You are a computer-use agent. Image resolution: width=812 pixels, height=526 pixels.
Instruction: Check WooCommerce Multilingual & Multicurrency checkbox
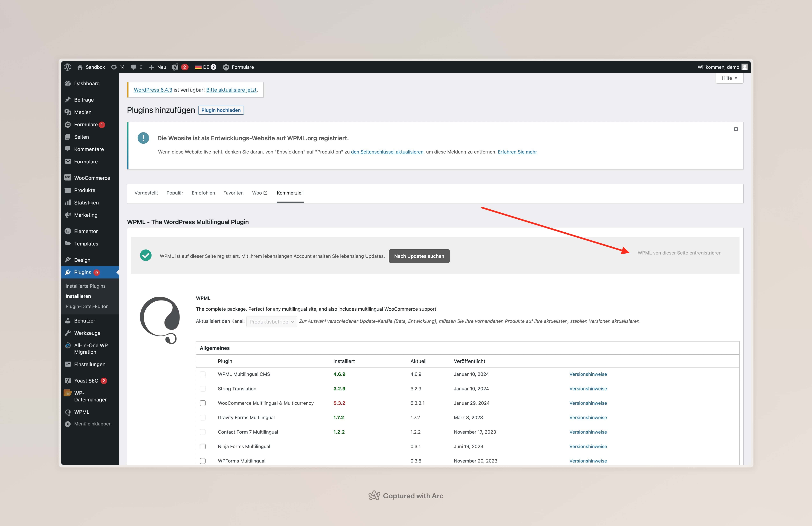coord(203,403)
